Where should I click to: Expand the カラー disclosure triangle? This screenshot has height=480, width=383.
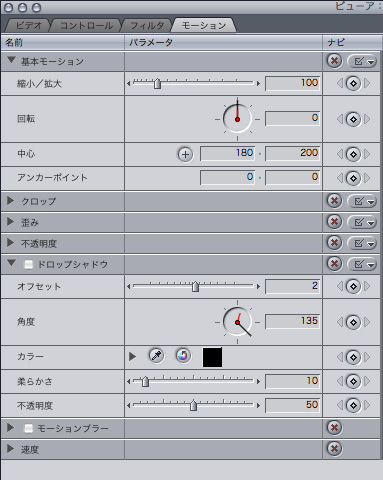[x=132, y=356]
